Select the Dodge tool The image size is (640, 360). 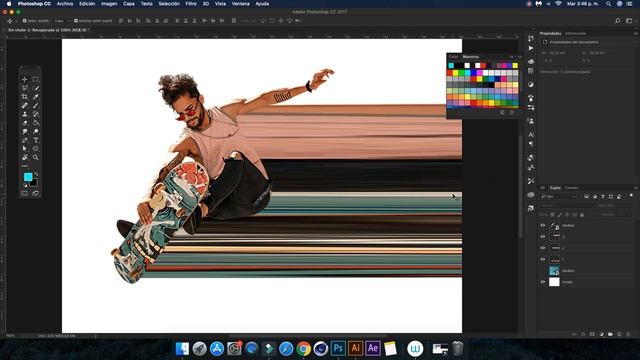36,131
